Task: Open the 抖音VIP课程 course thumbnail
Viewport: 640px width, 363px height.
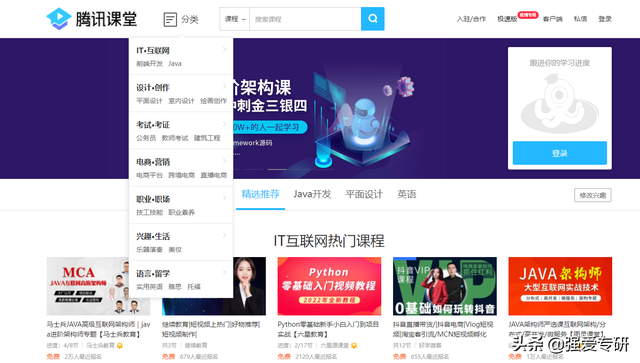Action: [x=444, y=286]
